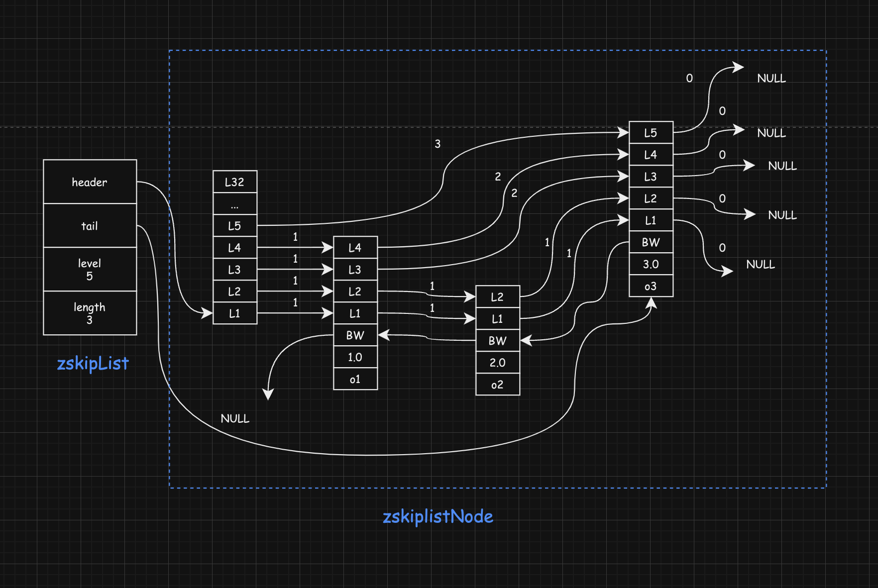Select the BW cell above 3.0
The width and height of the screenshot is (878, 588).
coord(651,242)
